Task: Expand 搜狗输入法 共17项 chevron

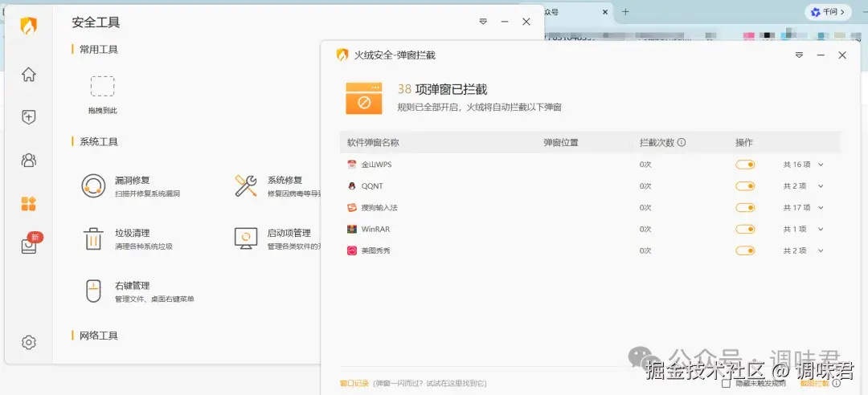Action: coord(821,207)
